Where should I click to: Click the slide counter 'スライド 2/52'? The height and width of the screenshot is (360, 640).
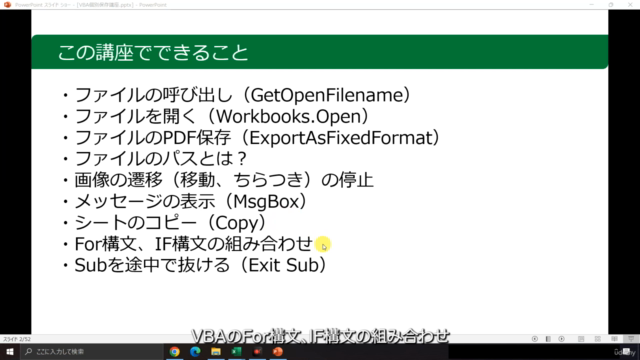pos(17,339)
